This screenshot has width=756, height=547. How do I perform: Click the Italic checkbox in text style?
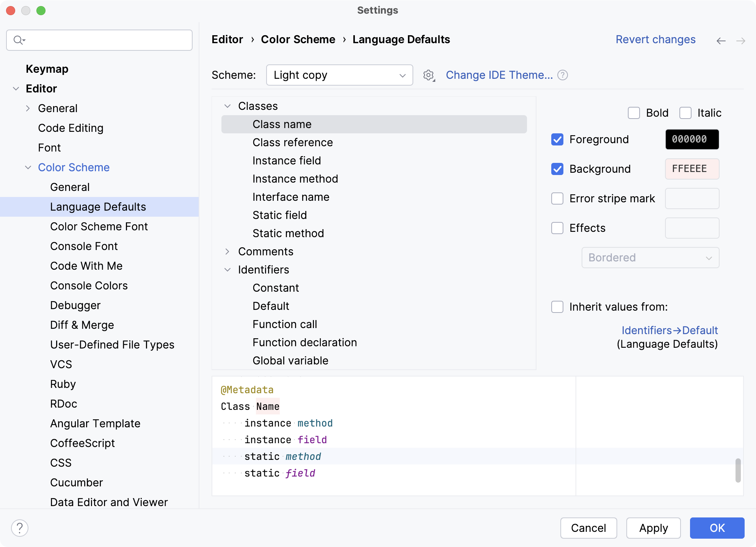click(685, 113)
